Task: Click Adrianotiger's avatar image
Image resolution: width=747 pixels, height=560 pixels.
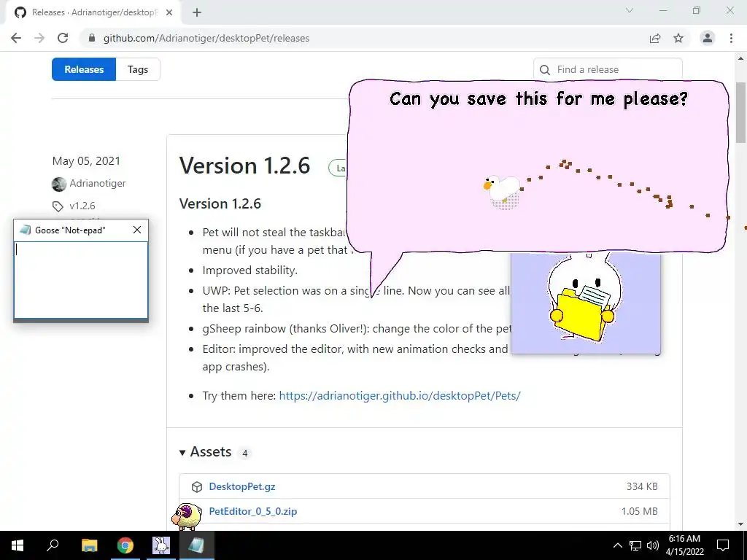Action: tap(59, 184)
